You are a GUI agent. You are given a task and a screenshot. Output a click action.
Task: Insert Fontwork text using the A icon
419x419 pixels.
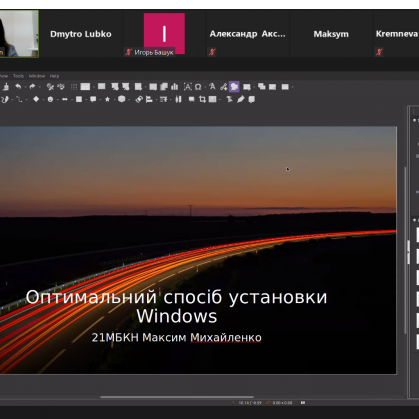(212, 87)
